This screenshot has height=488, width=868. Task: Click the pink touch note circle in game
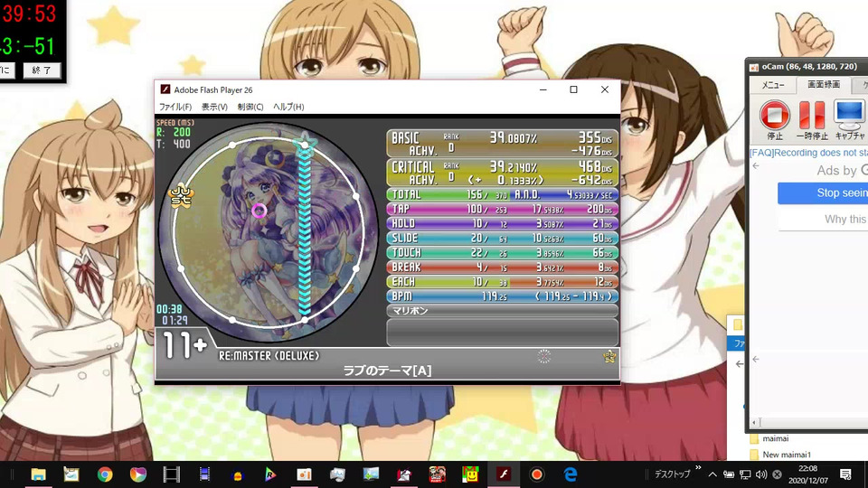pyautogui.click(x=259, y=211)
